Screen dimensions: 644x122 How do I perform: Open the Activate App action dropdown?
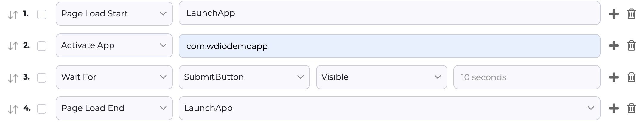pos(114,45)
